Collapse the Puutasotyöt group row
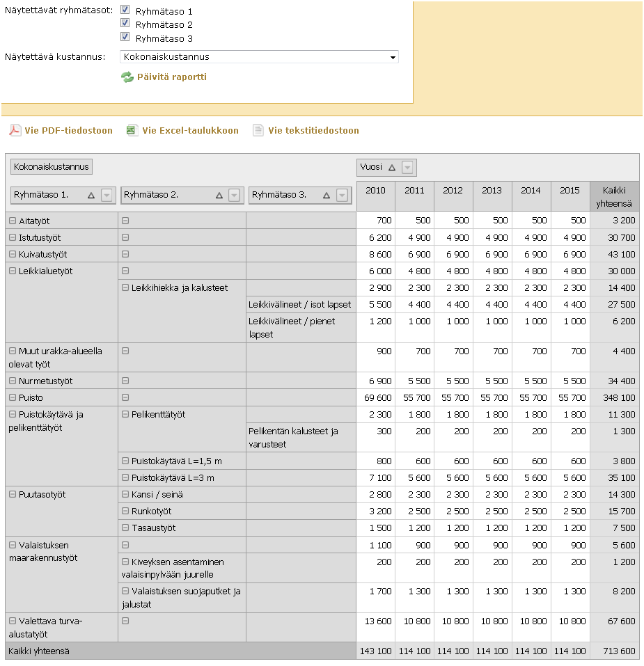The image size is (644, 666). pyautogui.click(x=13, y=494)
